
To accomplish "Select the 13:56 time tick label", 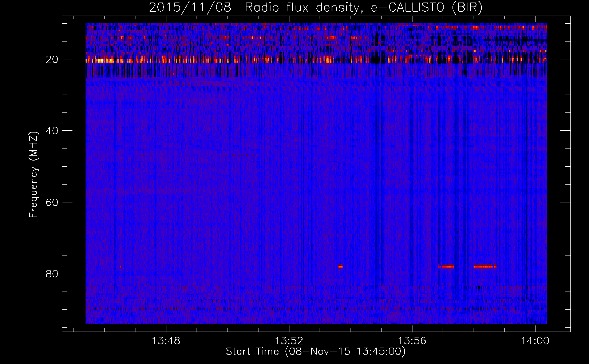I will [x=412, y=341].
